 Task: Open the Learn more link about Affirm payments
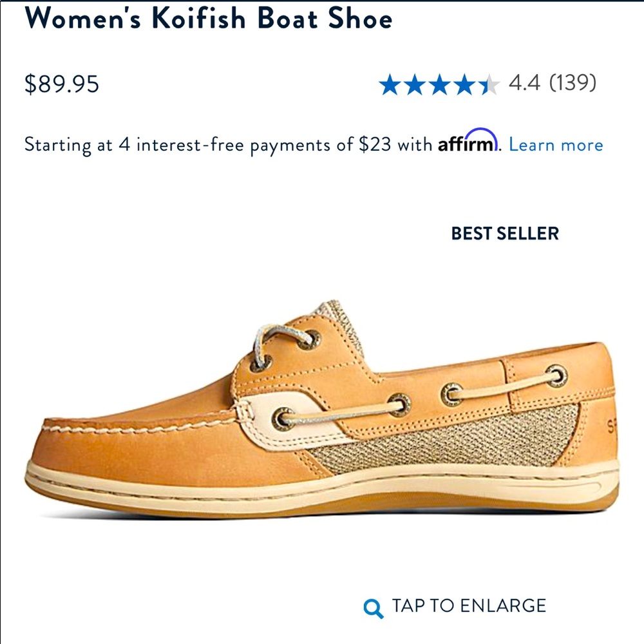click(558, 144)
